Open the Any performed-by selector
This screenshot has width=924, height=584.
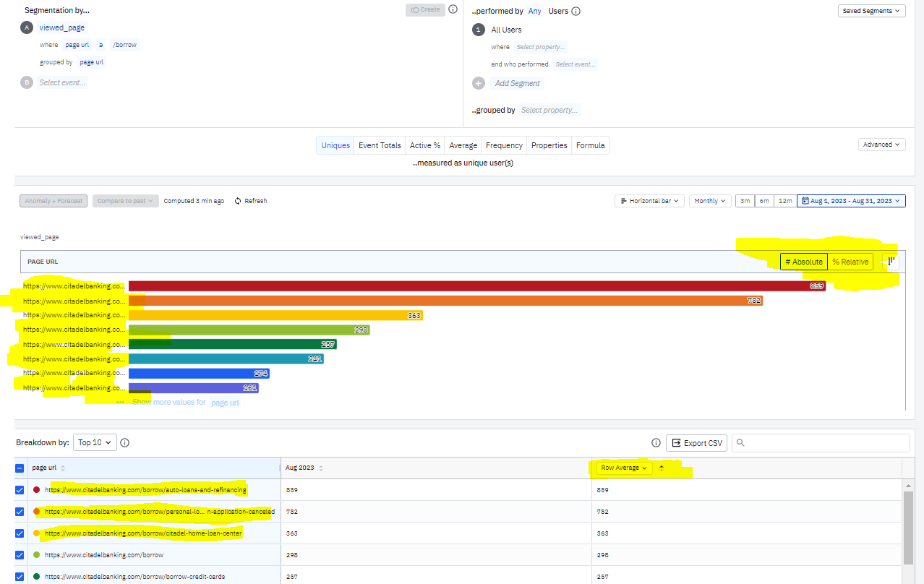click(534, 11)
